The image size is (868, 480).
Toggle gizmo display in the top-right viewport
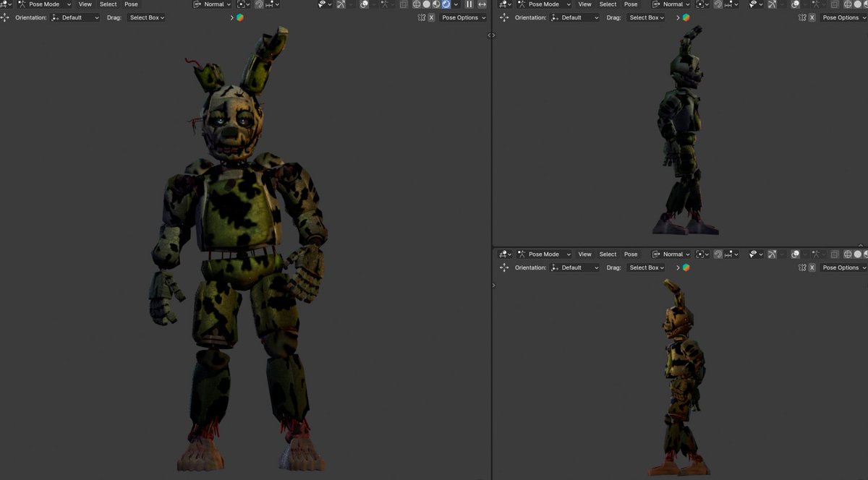coord(773,4)
